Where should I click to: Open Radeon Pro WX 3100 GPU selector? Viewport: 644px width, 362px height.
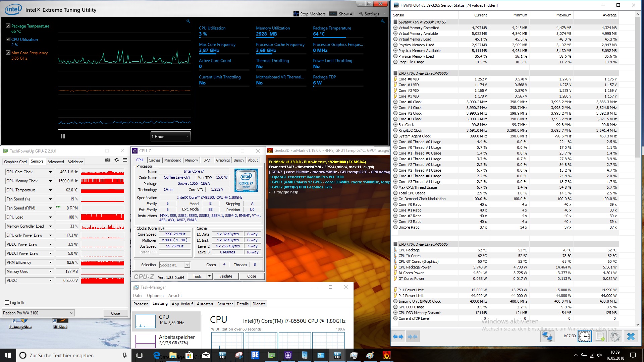[38, 313]
